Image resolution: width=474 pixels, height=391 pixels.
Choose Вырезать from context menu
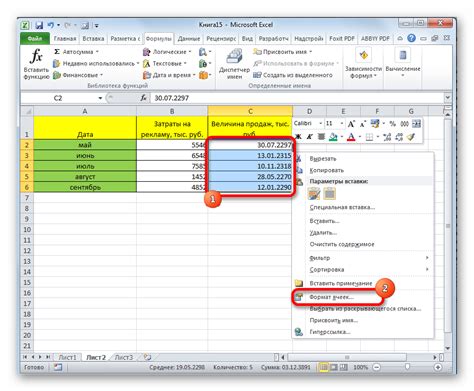point(323,159)
